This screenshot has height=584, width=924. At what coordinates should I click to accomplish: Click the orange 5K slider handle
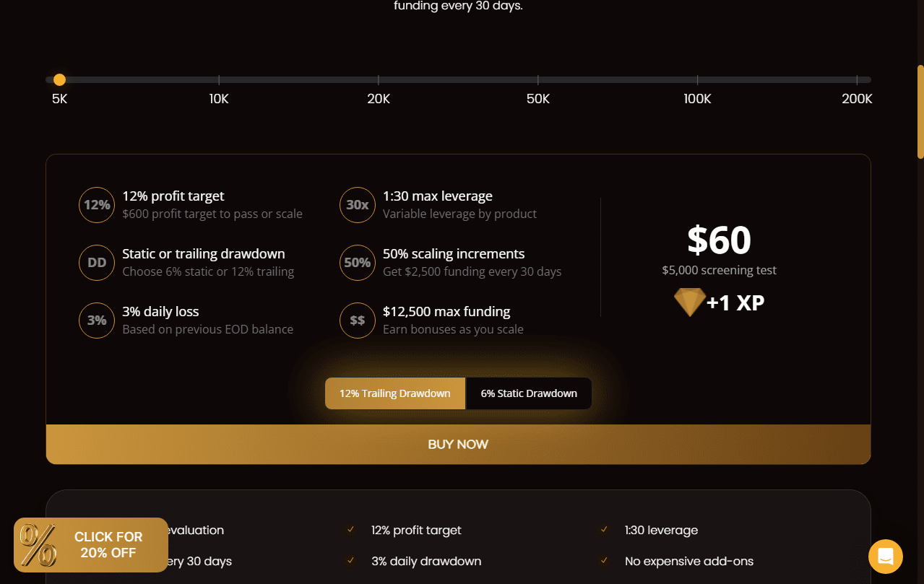click(59, 79)
